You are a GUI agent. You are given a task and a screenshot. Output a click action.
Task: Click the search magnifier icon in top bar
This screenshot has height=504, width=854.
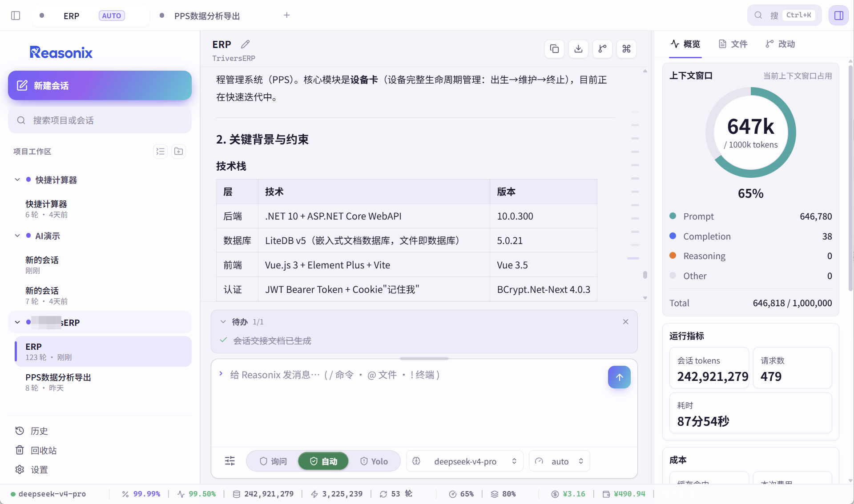point(758,15)
